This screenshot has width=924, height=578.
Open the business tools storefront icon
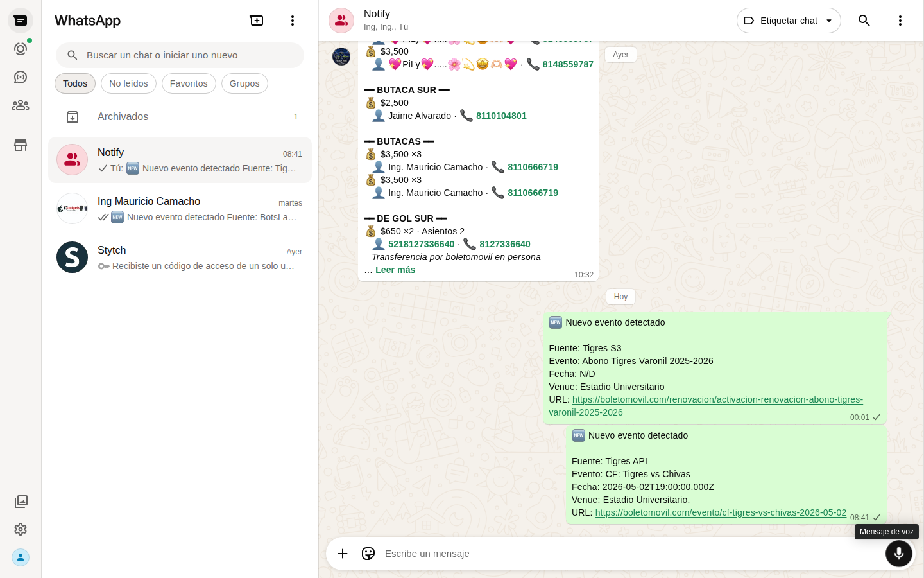click(x=21, y=145)
